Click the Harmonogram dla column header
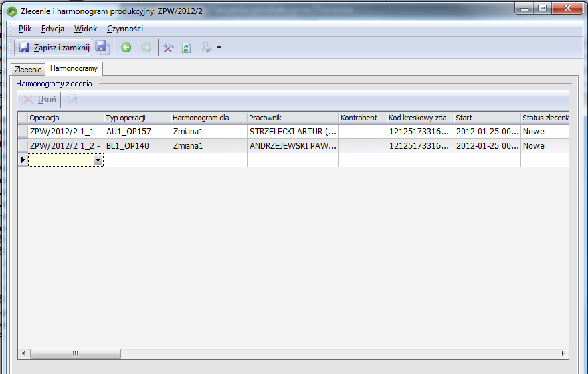Screen dimensions: 588x374 (209, 118)
